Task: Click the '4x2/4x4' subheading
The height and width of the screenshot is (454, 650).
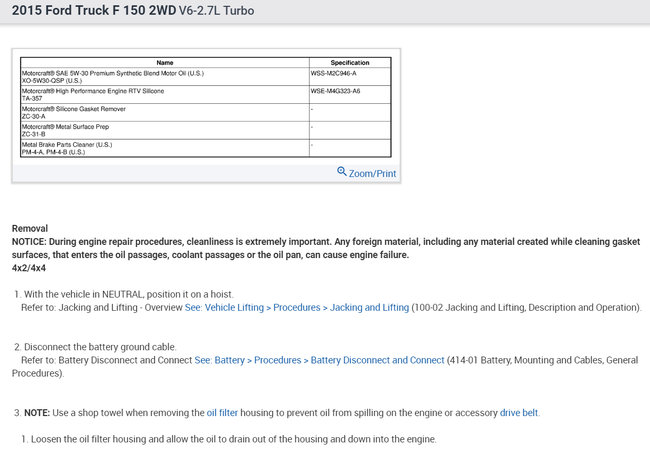Action: pos(29,268)
